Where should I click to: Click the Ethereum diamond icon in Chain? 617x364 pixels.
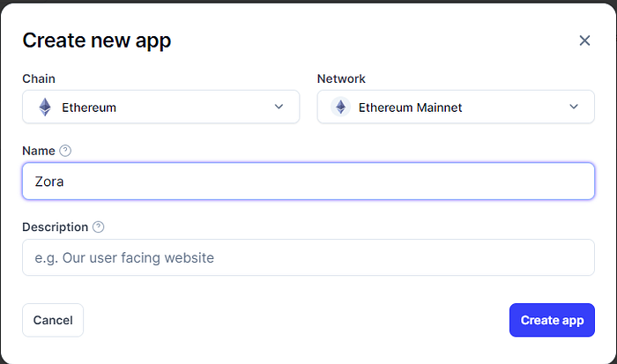click(x=45, y=107)
